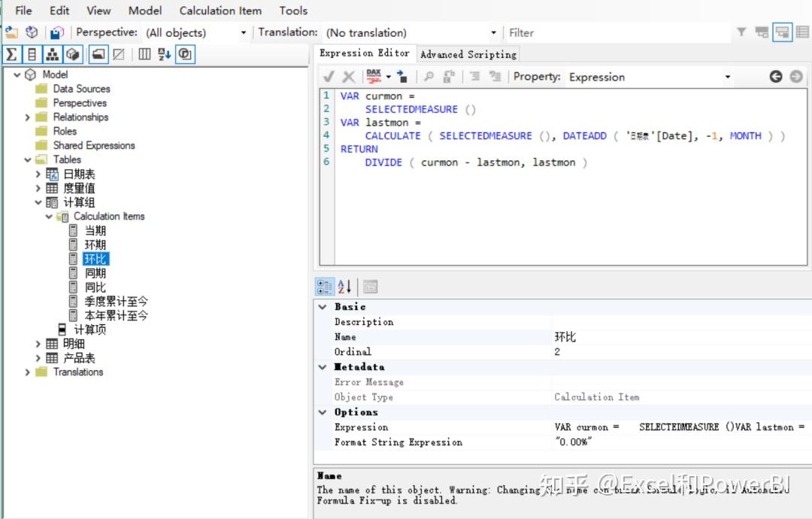Expand the Translations folder
This screenshot has width=812, height=519.
28,372
